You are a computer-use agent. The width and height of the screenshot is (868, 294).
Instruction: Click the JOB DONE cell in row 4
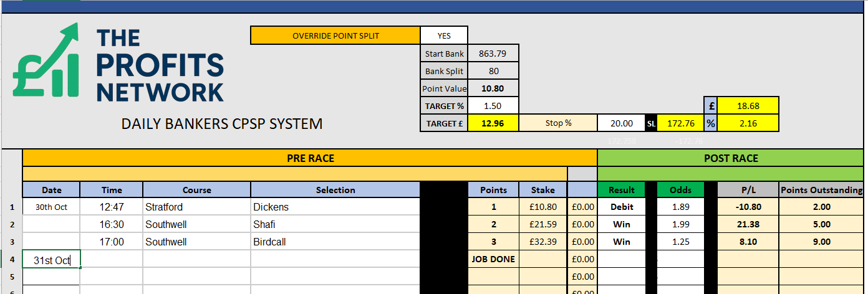pos(493,259)
